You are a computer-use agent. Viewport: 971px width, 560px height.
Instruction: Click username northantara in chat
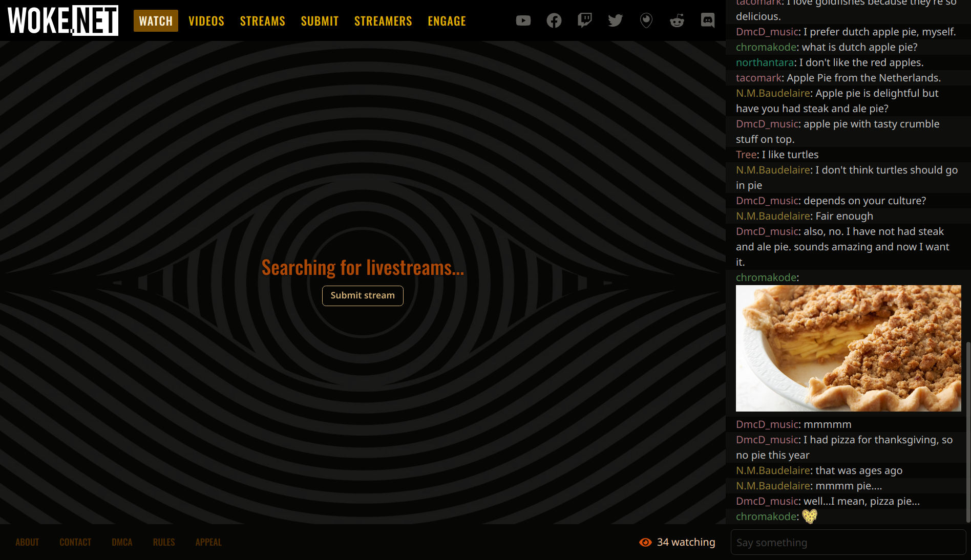pos(765,62)
